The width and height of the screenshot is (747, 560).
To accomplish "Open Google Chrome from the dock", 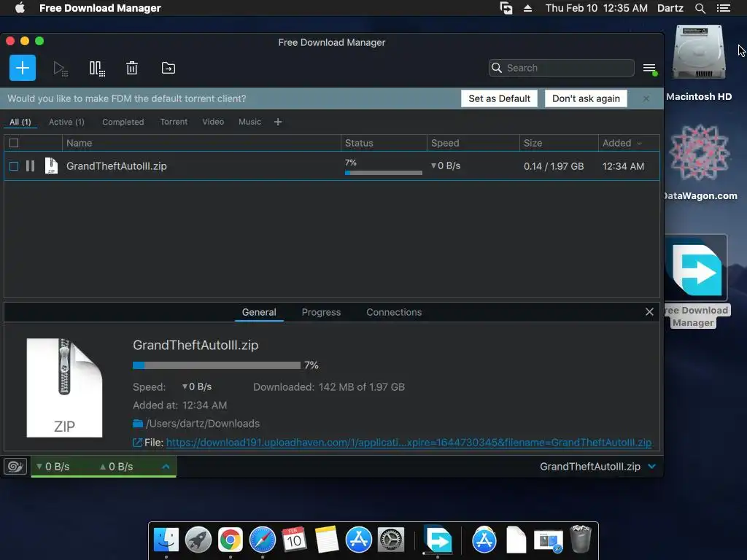I will coord(230,540).
